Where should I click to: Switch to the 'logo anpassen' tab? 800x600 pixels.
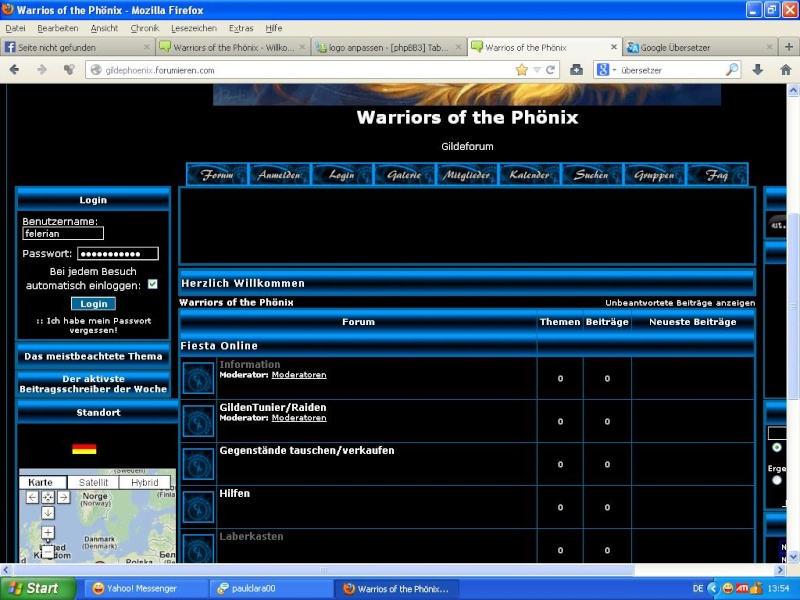pyautogui.click(x=389, y=47)
